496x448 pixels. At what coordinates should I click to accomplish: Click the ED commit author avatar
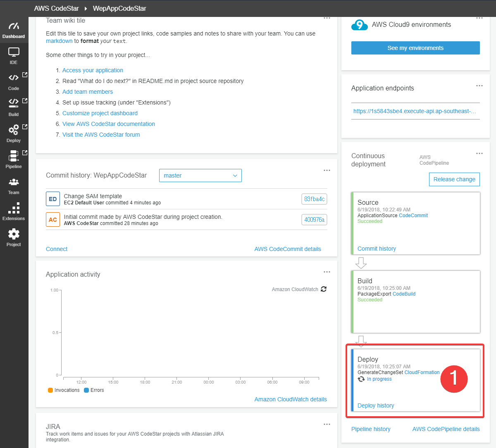(53, 199)
